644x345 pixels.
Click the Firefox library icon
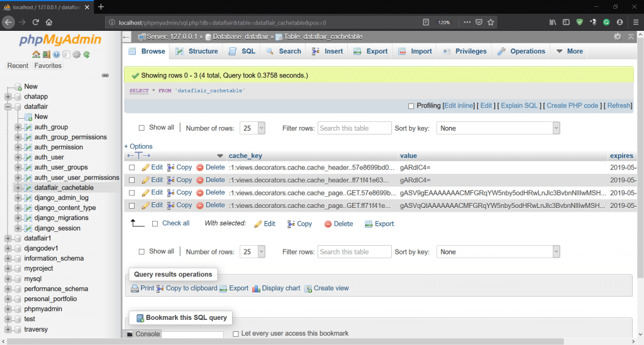click(553, 22)
